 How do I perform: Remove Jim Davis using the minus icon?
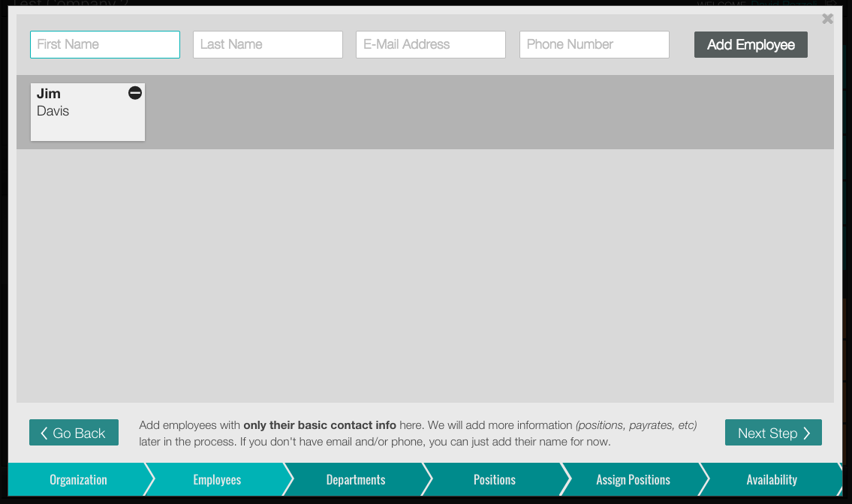[135, 93]
